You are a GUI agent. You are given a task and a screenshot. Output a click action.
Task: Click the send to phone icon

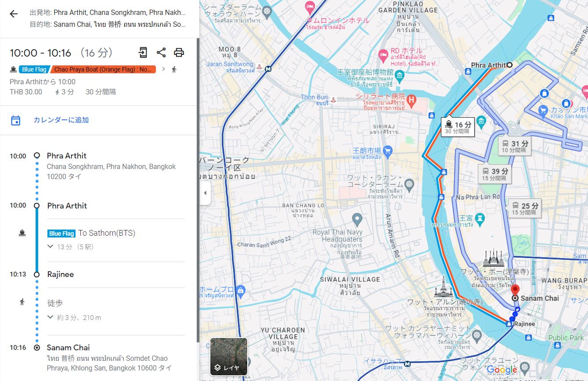click(x=143, y=53)
